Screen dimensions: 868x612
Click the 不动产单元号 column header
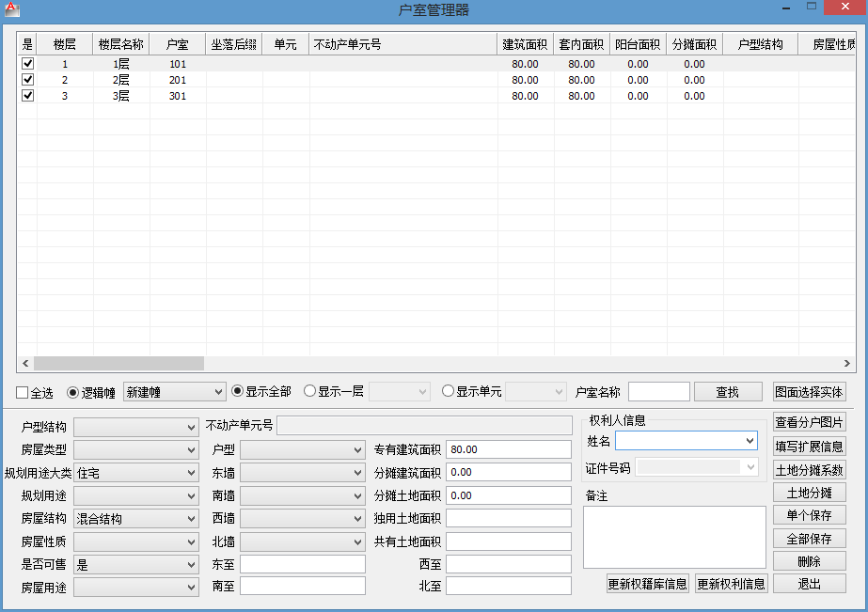pyautogui.click(x=402, y=44)
